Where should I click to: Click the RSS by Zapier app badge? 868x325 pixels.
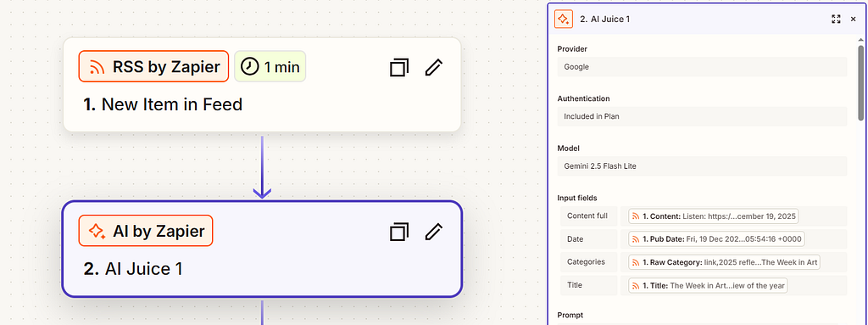click(153, 66)
